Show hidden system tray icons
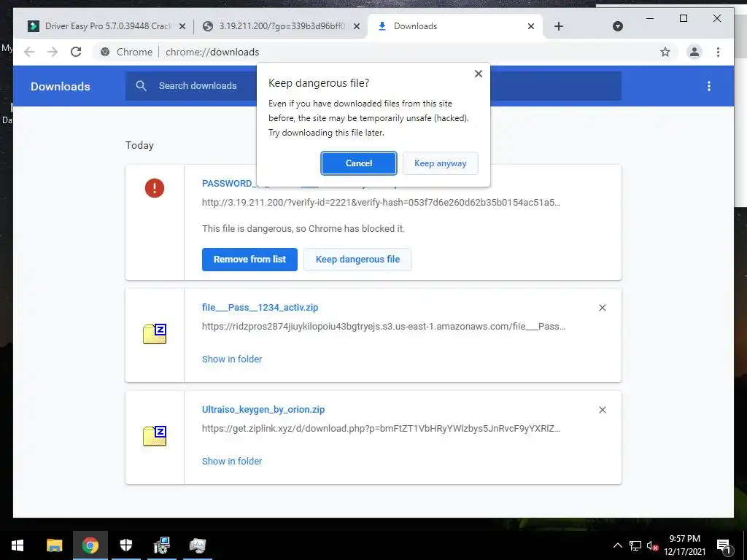747x560 pixels. 617,545
